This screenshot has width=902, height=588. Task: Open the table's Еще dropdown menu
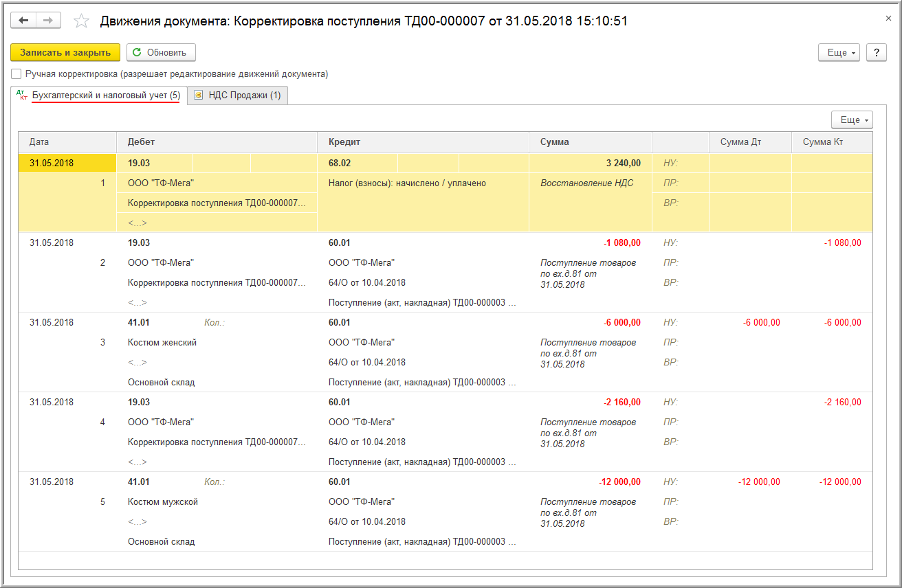(x=852, y=120)
